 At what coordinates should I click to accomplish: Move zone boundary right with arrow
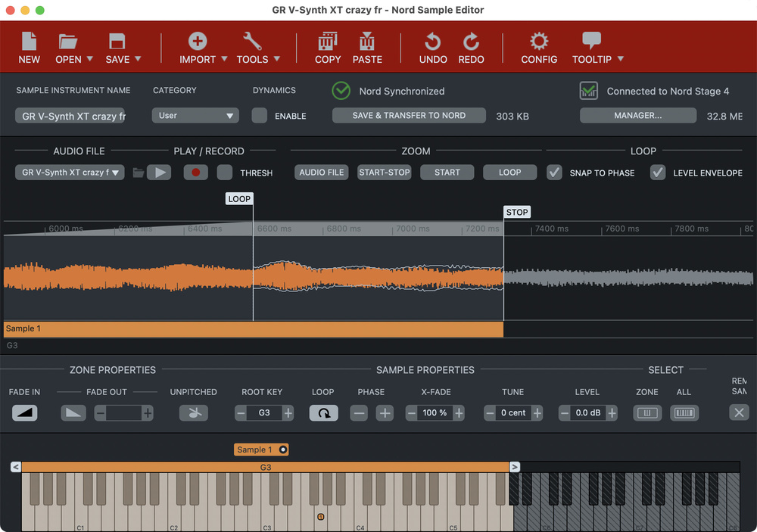pos(515,467)
